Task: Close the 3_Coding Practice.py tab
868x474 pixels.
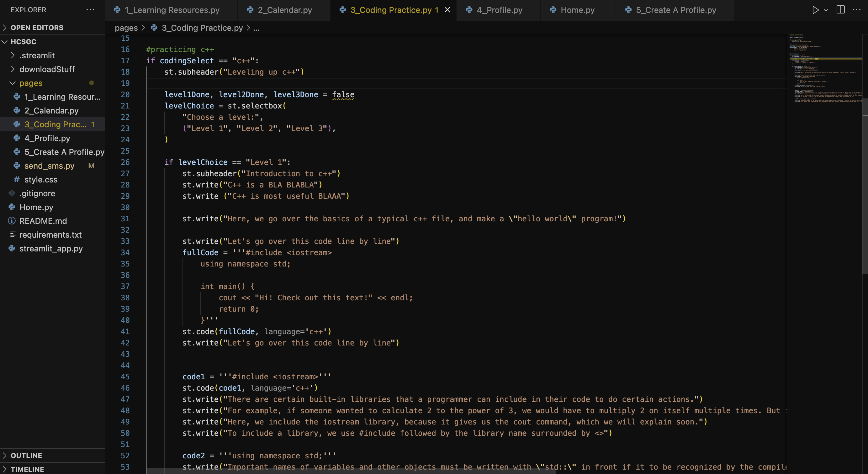Action: 447,10
